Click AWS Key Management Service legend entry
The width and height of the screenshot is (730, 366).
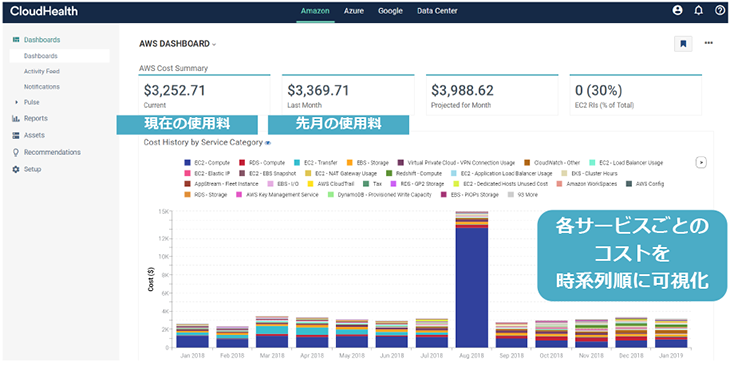(x=277, y=195)
